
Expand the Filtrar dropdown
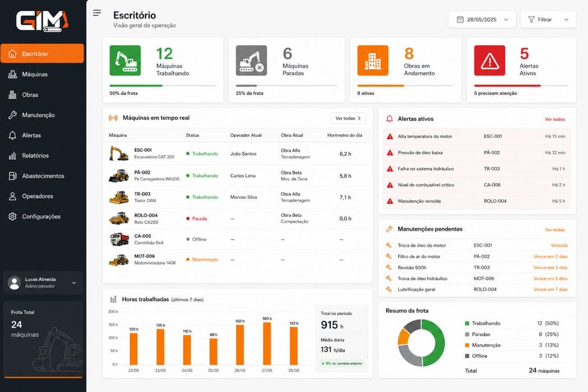pyautogui.click(x=548, y=20)
